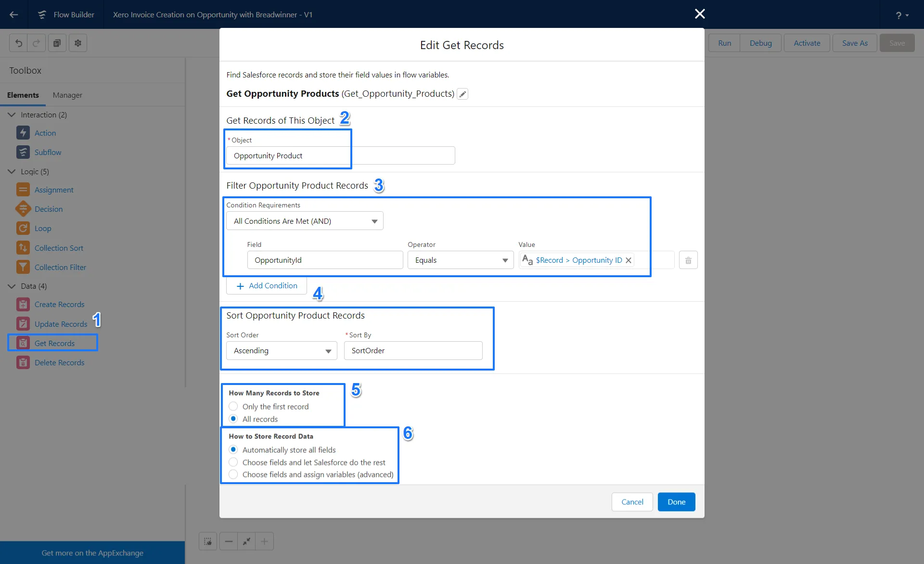This screenshot has width=924, height=564.
Task: Click the Decision link in Toolbox
Action: click(49, 209)
